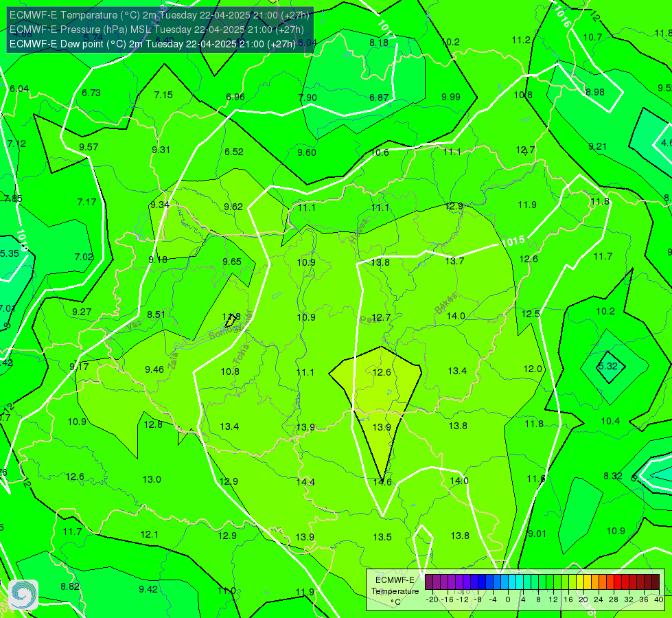Click the 10.4 temperature value
The image size is (672, 618).
[x=610, y=421]
